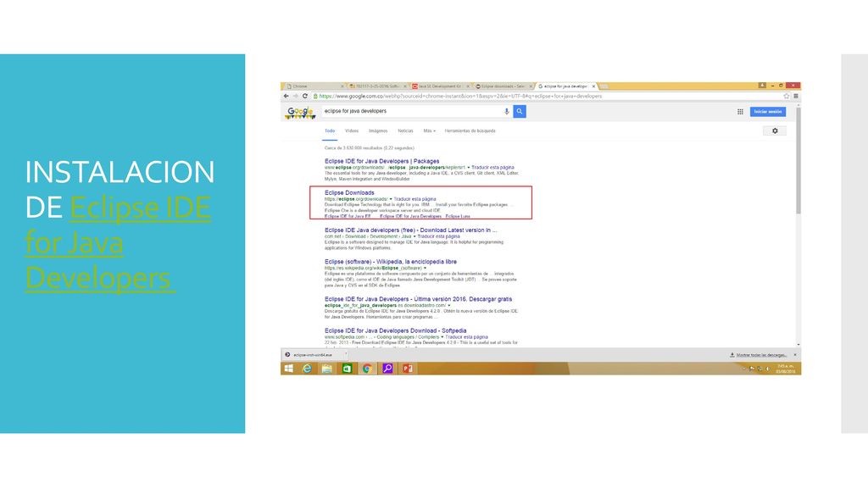Open the Windows Start button
This screenshot has height=488, width=868.
click(x=288, y=369)
